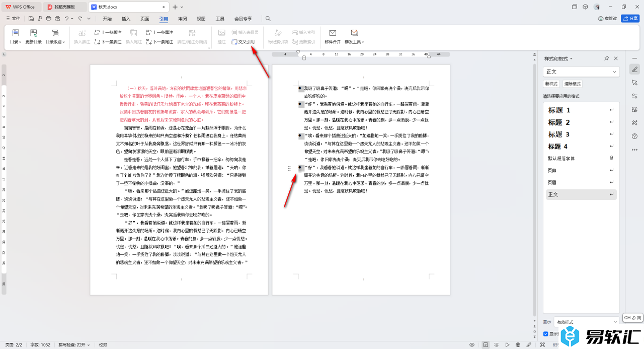Screen dimensions: 644x349
Task: Close the 样式和格式 panel
Action: 616,58
